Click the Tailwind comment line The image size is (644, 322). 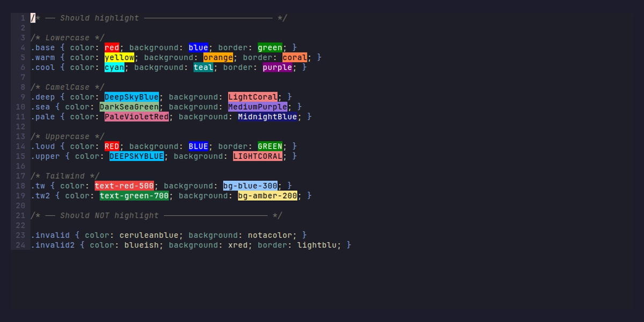[x=65, y=176]
